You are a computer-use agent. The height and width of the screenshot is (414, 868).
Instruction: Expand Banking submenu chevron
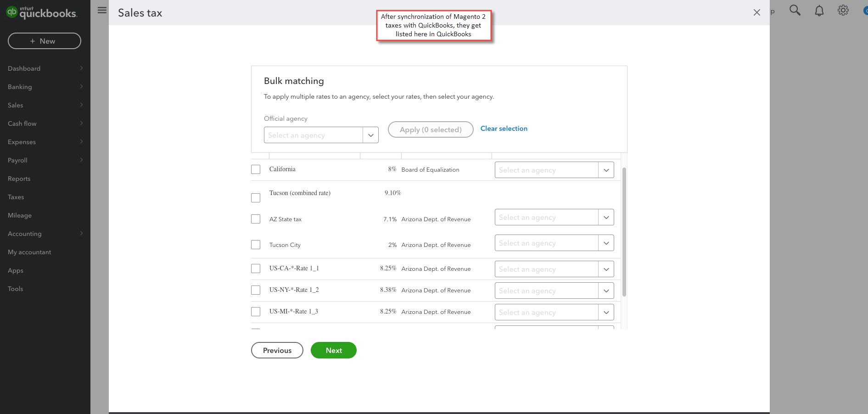[81, 86]
